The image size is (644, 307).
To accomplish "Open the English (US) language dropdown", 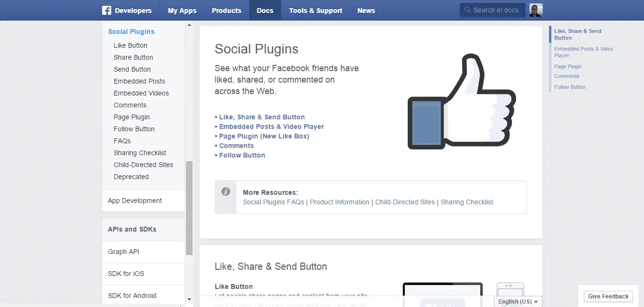I will [x=518, y=302].
